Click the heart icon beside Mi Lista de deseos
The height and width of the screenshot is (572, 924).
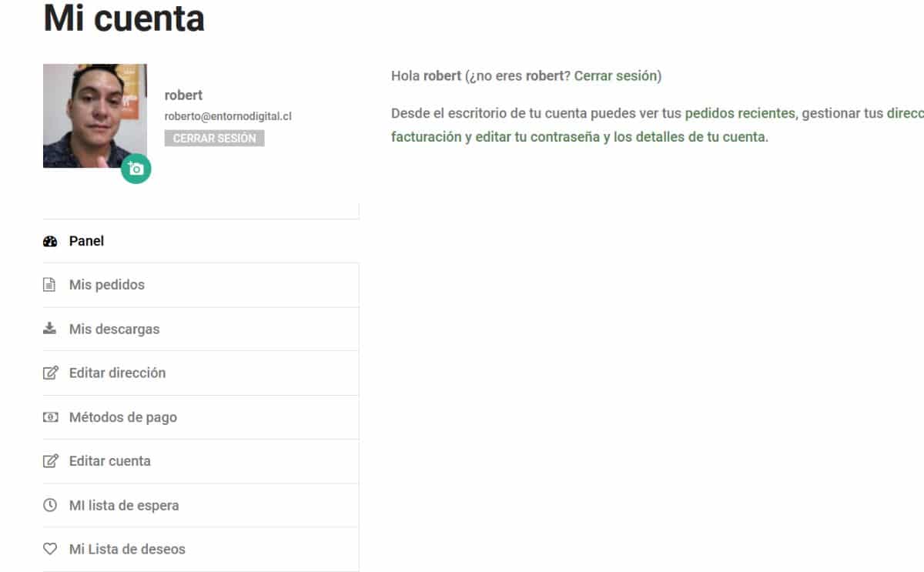click(50, 549)
